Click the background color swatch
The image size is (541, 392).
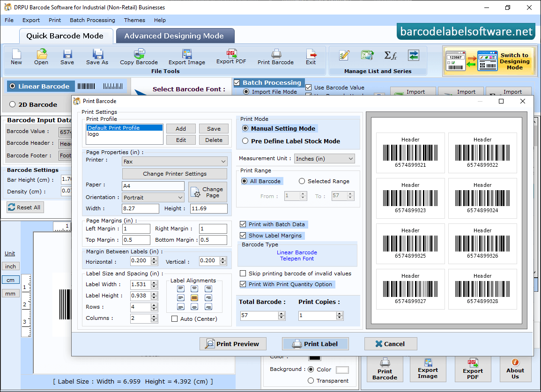pos(342,370)
